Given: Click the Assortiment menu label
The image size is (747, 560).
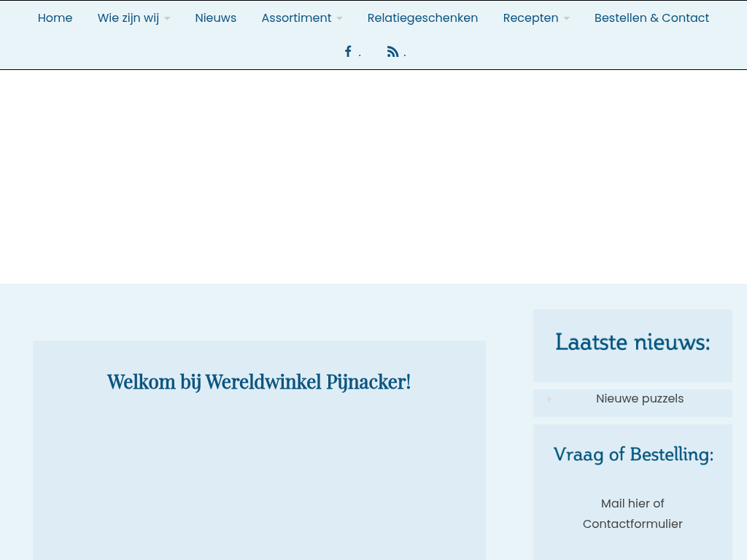Looking at the screenshot, I should [296, 18].
